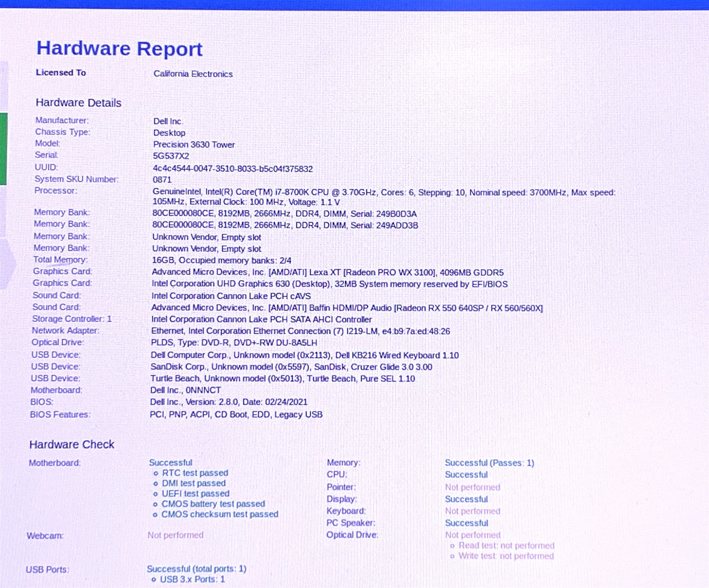Select the Display check 'Successful' result
The height and width of the screenshot is (588, 709).
466,499
